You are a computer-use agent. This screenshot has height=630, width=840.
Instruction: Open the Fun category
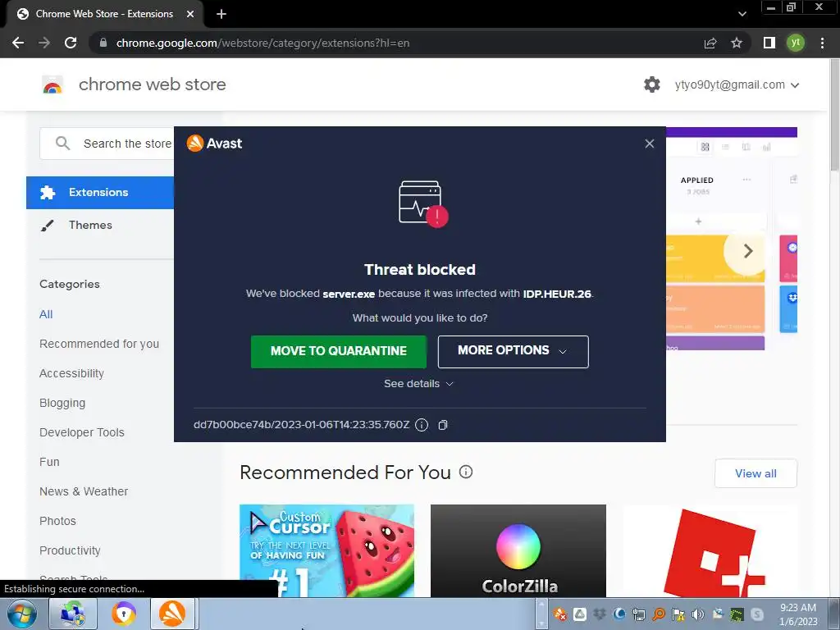[x=49, y=462]
